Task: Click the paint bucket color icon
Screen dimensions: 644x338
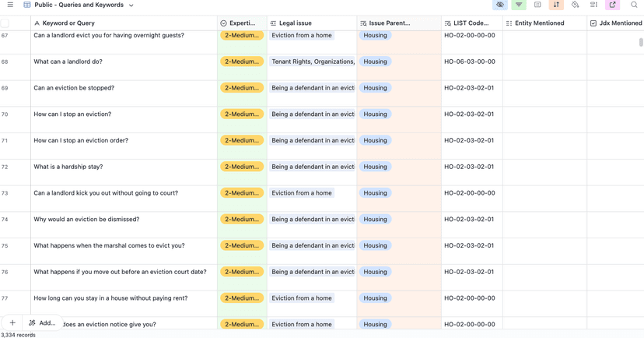Action: [x=575, y=5]
